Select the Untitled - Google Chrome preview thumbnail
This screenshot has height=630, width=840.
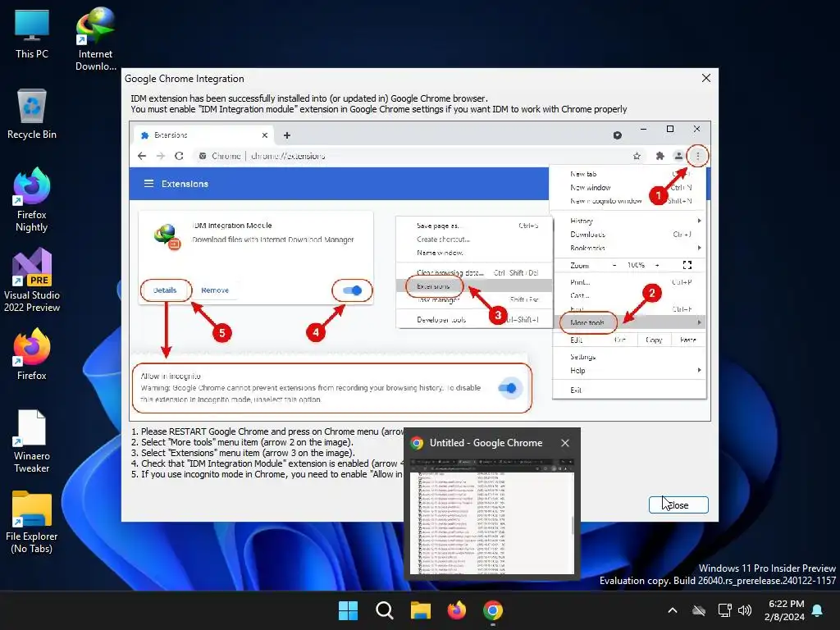point(492,517)
